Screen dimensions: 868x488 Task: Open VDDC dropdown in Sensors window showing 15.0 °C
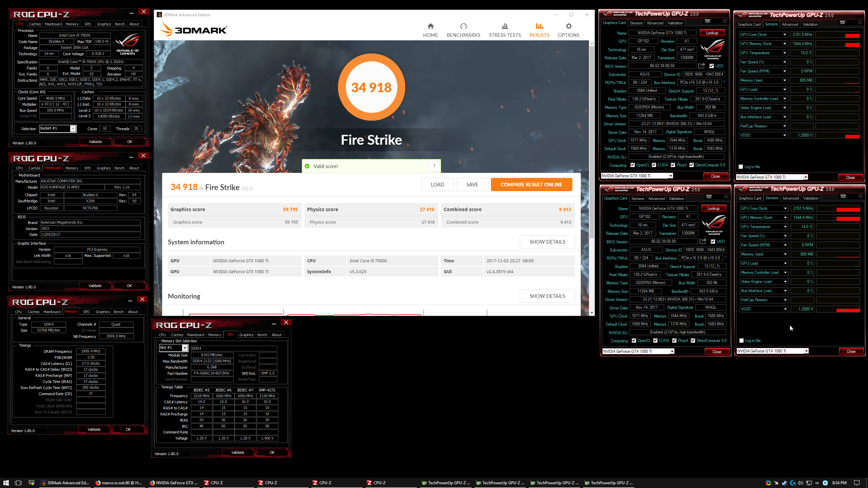tap(785, 135)
